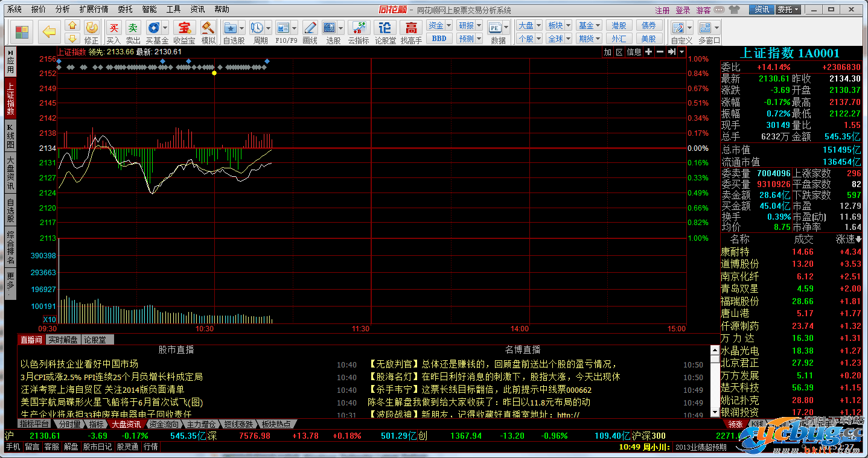Viewport: 868px width, 458px height.
Task: Toggle the sidebar collapse icon above 应用
Action: click(10, 53)
